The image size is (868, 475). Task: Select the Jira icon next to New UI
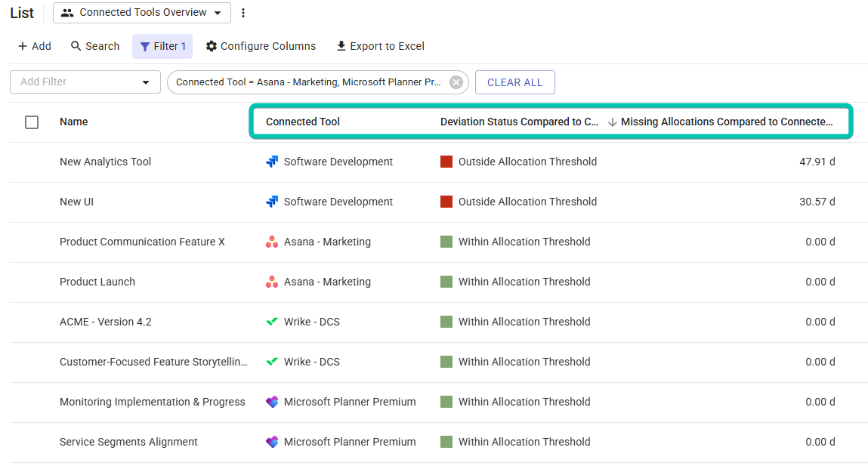(272, 202)
